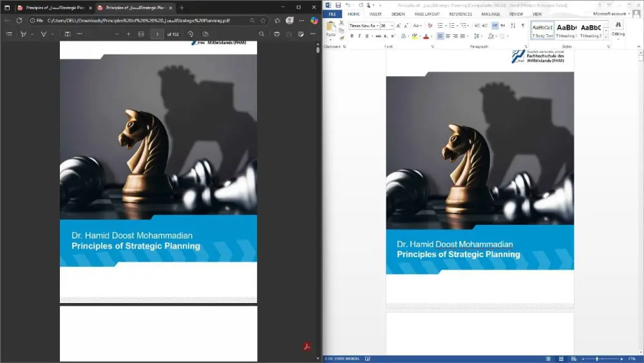Open the Copilot sidebar icon
This screenshot has width=644, height=363.
tap(314, 21)
